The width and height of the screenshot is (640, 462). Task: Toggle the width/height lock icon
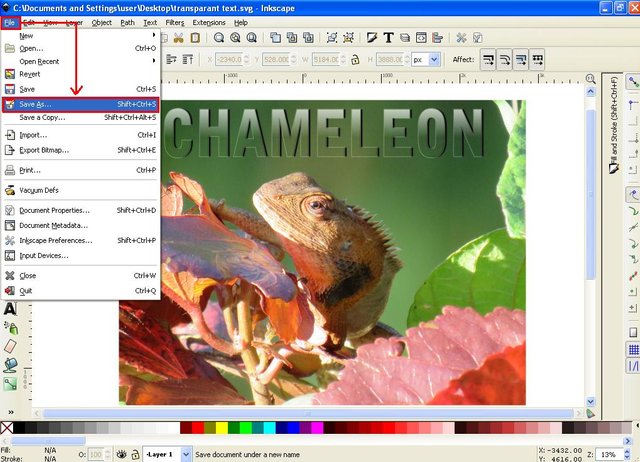[355, 60]
